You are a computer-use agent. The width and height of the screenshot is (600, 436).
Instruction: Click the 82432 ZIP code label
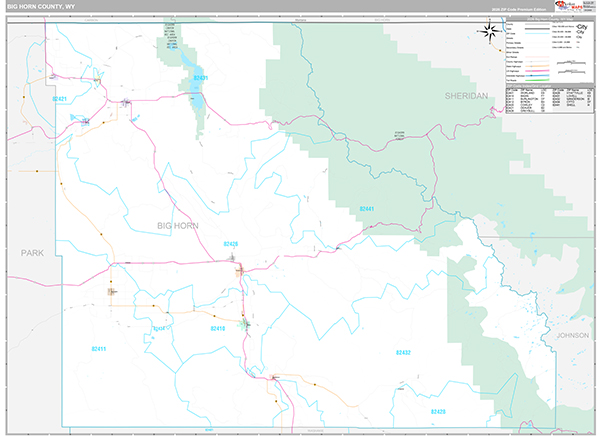point(403,352)
